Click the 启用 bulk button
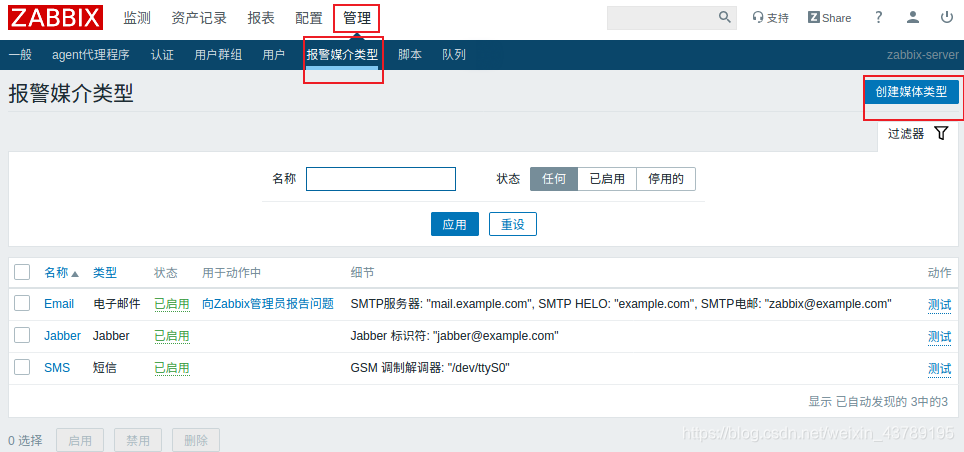The width and height of the screenshot is (964, 452). (x=80, y=440)
